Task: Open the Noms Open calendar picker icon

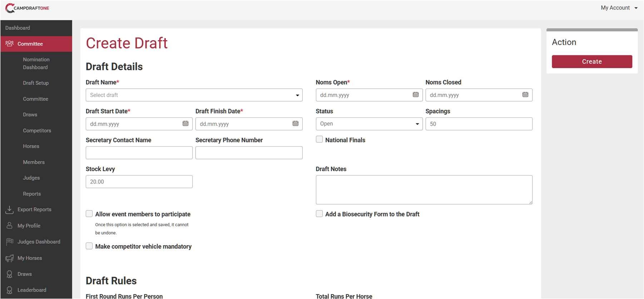Action: pyautogui.click(x=416, y=95)
